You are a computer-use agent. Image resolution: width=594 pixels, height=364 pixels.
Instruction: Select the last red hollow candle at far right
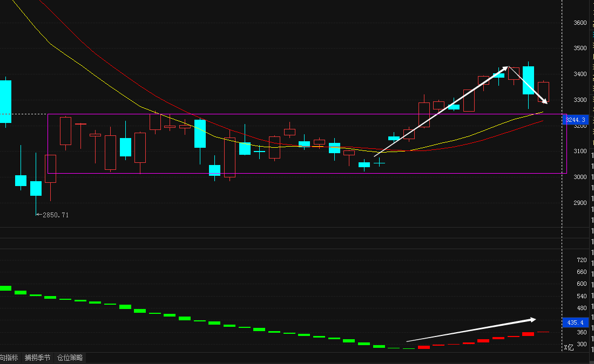pyautogui.click(x=543, y=92)
